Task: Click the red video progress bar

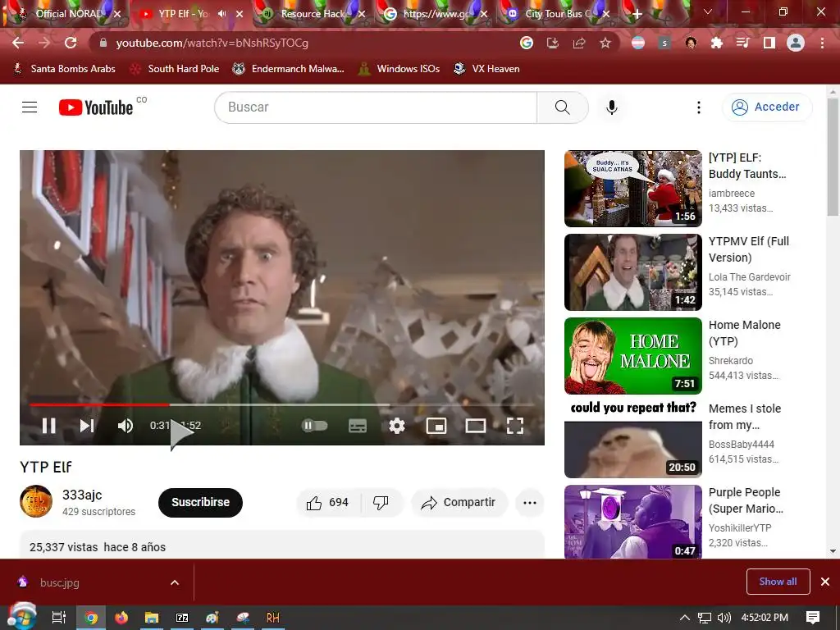Action: tap(99, 404)
